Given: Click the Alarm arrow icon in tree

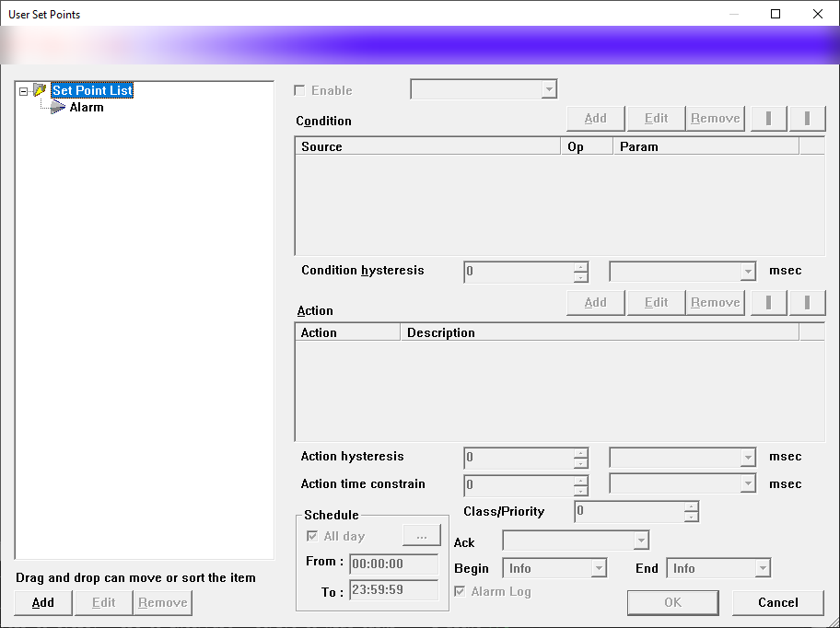Looking at the screenshot, I should (57, 108).
